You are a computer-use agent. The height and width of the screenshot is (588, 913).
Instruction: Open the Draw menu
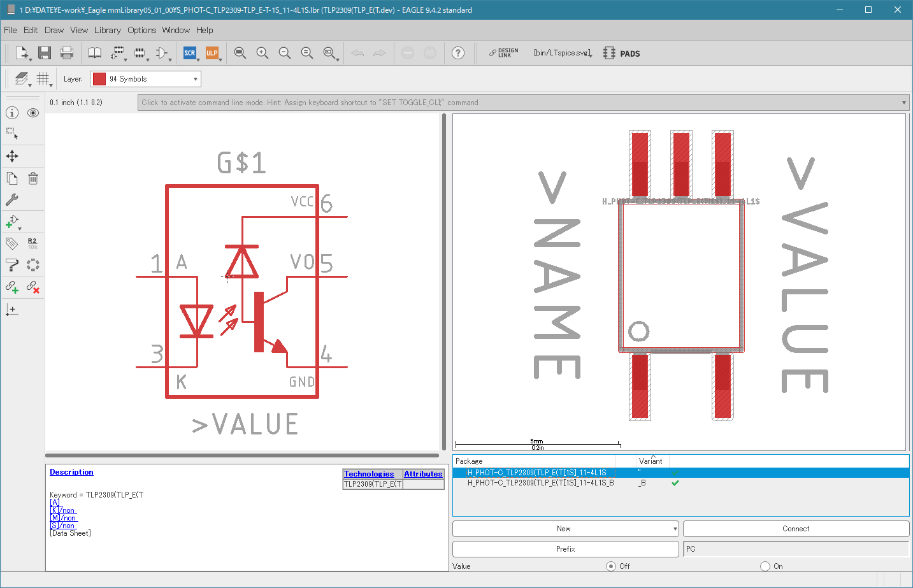point(54,30)
